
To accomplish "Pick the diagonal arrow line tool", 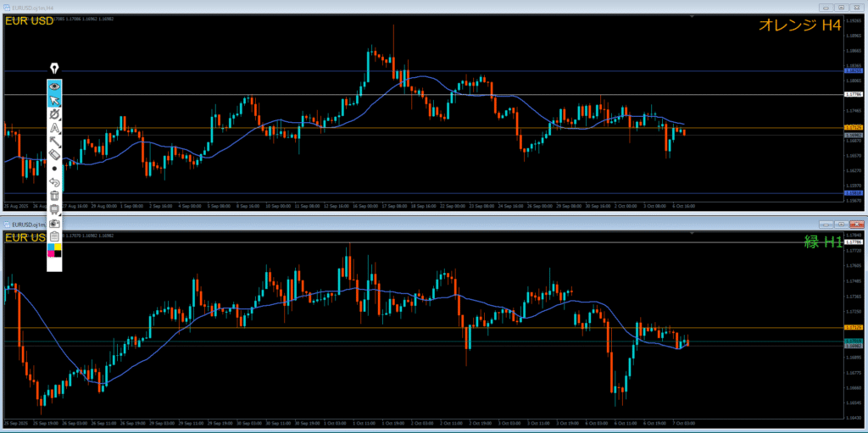I will click(x=55, y=142).
